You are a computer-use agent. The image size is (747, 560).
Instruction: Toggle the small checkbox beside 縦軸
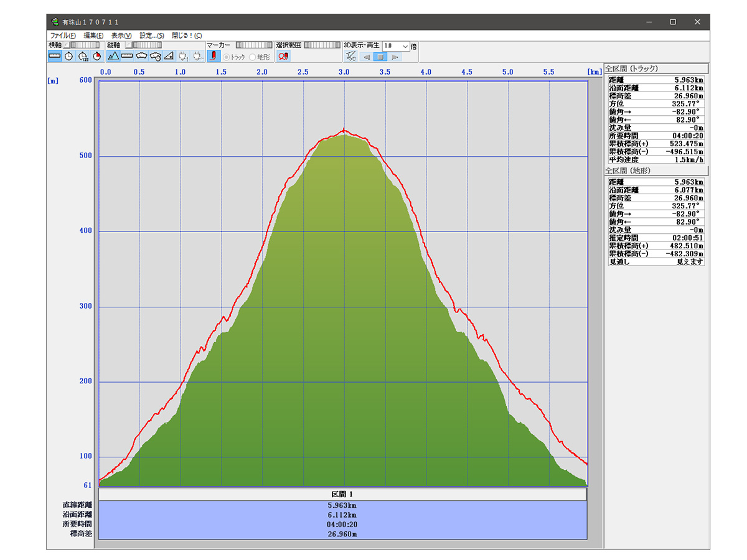pos(128,45)
